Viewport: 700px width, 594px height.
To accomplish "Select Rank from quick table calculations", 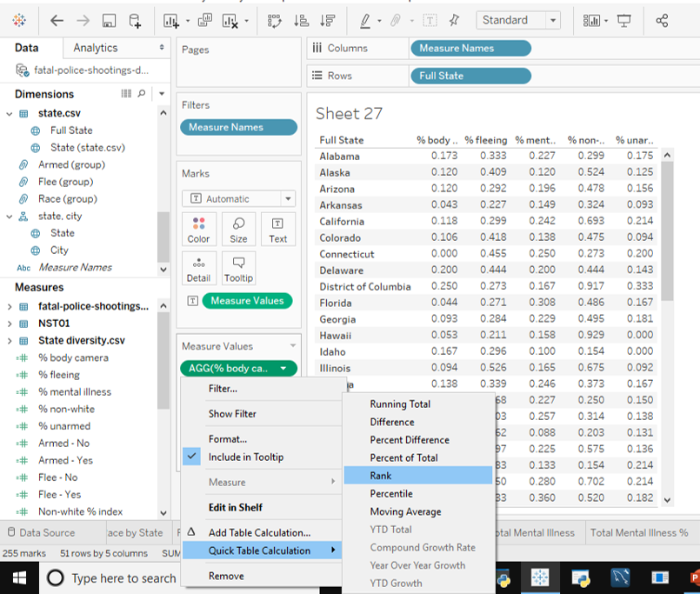I will (x=381, y=475).
